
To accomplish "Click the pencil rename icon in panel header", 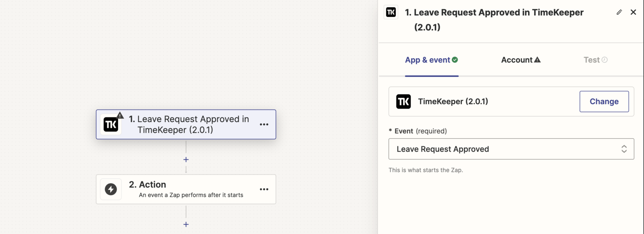I will coord(619,12).
